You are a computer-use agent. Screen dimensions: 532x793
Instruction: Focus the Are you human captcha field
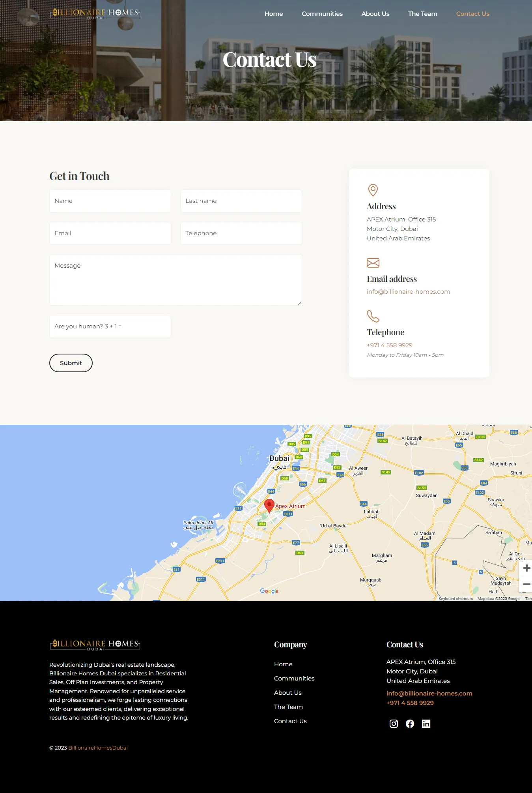tap(110, 326)
